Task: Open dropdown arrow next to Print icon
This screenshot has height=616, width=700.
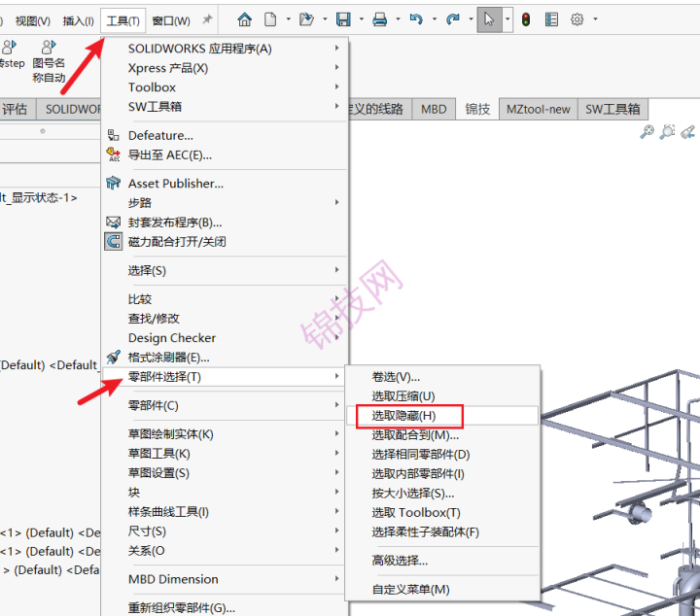Action: point(398,19)
